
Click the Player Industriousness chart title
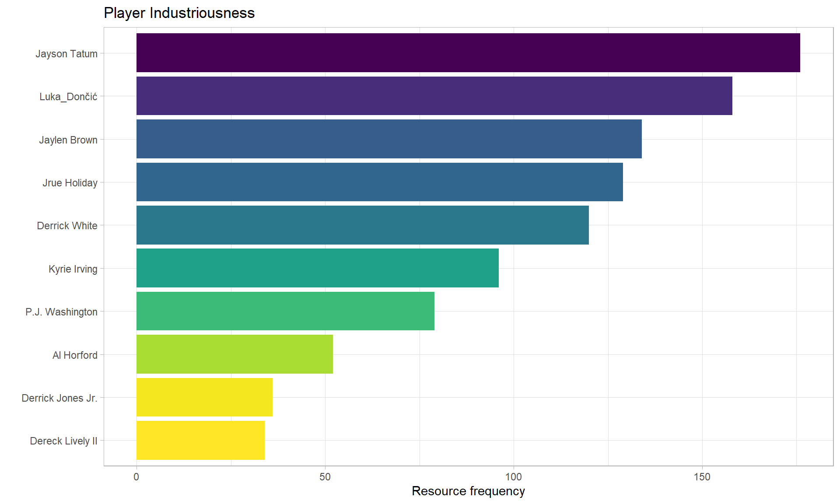point(179,13)
